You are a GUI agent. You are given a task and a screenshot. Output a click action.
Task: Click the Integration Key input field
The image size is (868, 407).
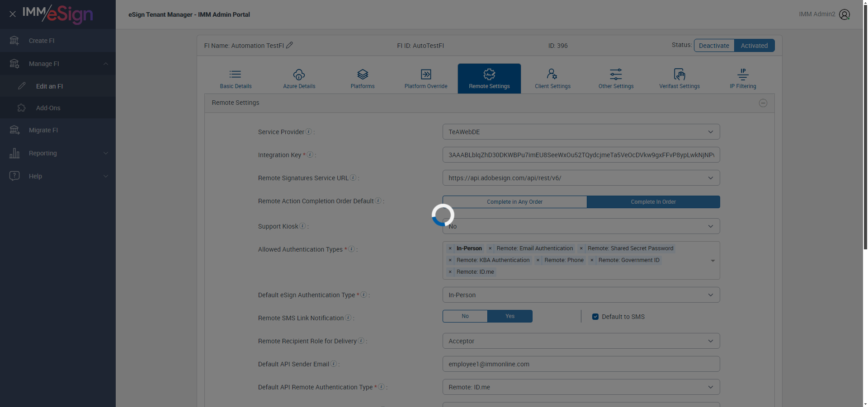pyautogui.click(x=581, y=155)
